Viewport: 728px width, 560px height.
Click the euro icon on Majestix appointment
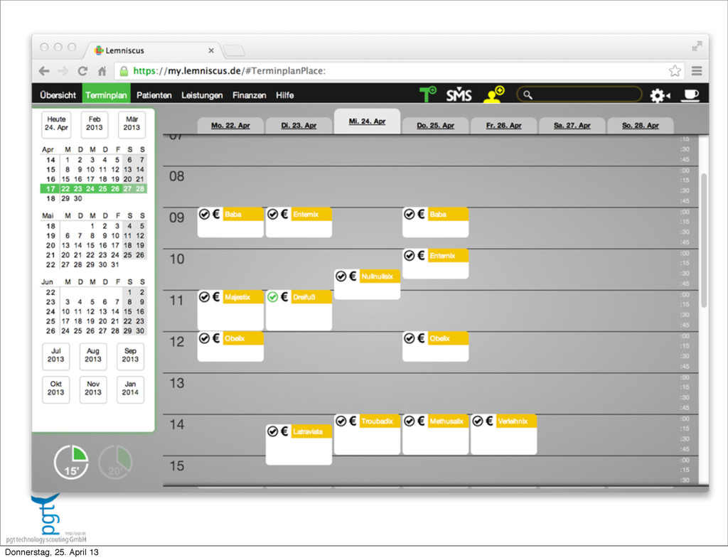tap(216, 296)
